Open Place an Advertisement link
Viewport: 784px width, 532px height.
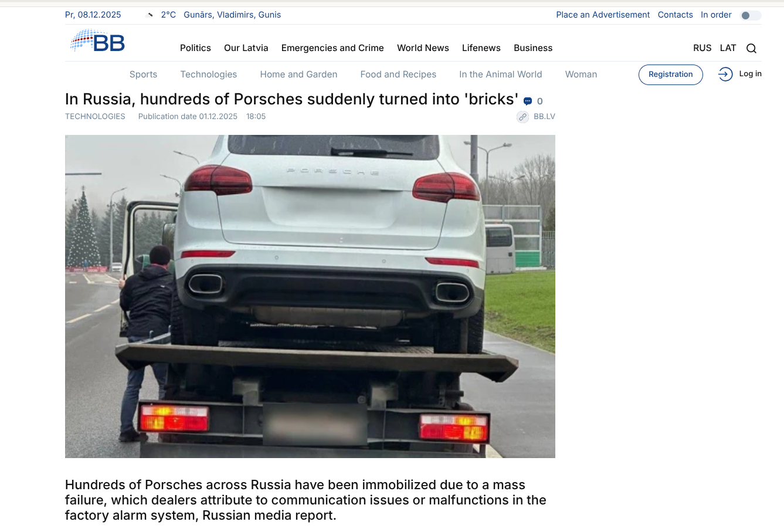(603, 15)
